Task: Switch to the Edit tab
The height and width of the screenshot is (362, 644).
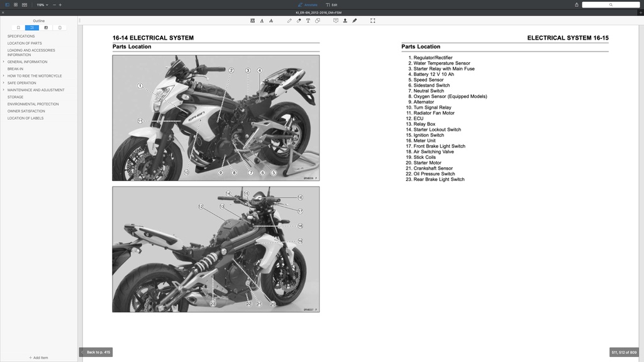Action: tap(333, 4)
